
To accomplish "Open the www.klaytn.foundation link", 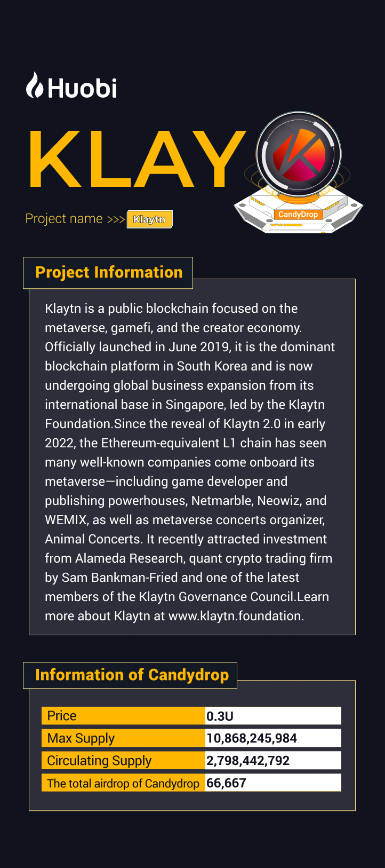I will coord(235,616).
